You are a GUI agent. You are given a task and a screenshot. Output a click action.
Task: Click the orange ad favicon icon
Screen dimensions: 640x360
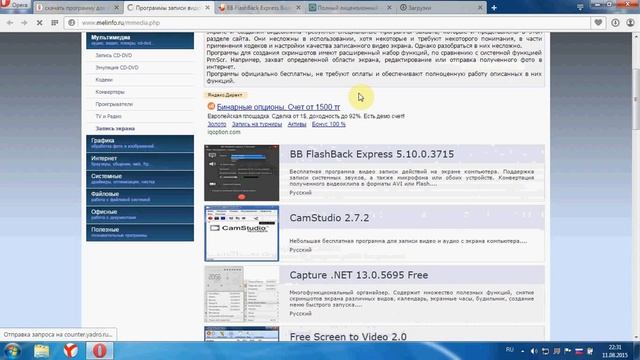[211, 107]
